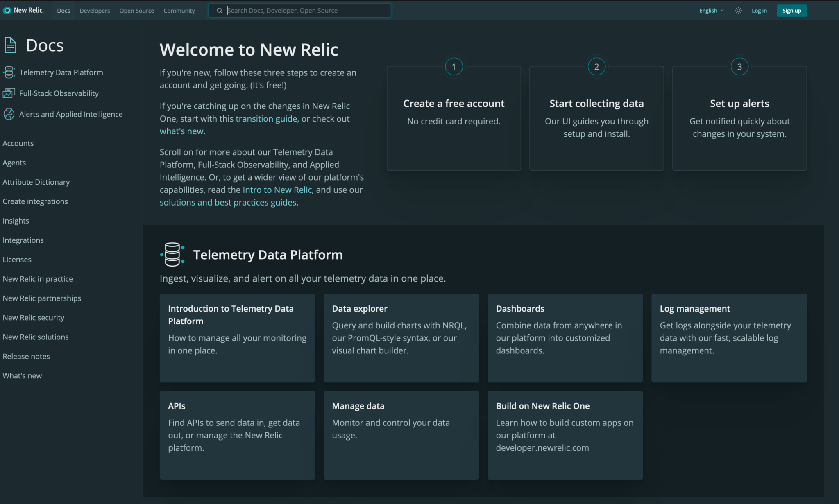Select Integrations in the sidebar
Screen dimensions: 839x504
coord(23,240)
